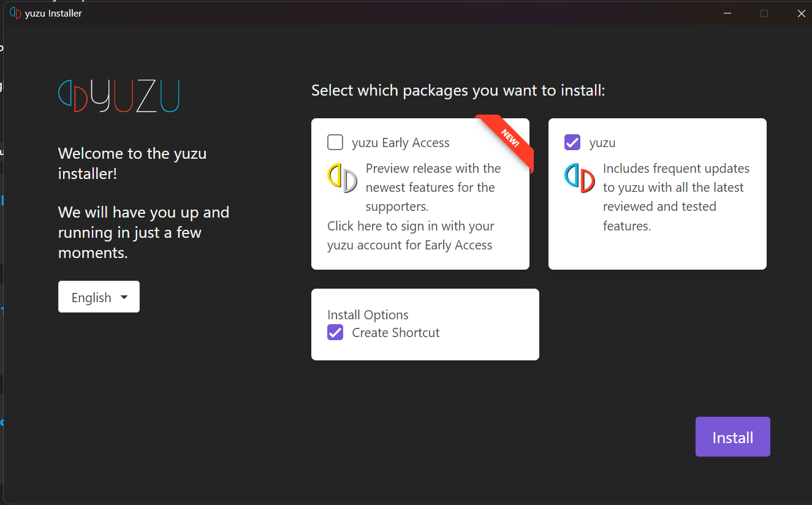Toggle the Create Shortcut checkbox

(335, 332)
